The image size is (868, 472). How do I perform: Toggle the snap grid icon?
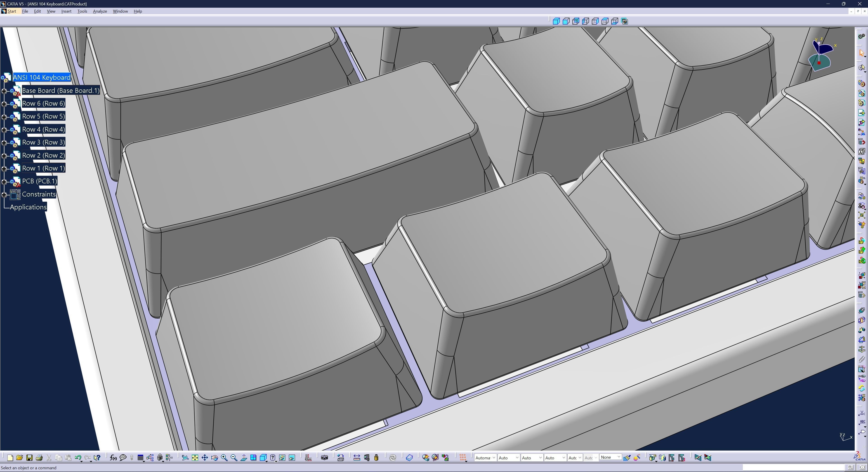tap(463, 458)
